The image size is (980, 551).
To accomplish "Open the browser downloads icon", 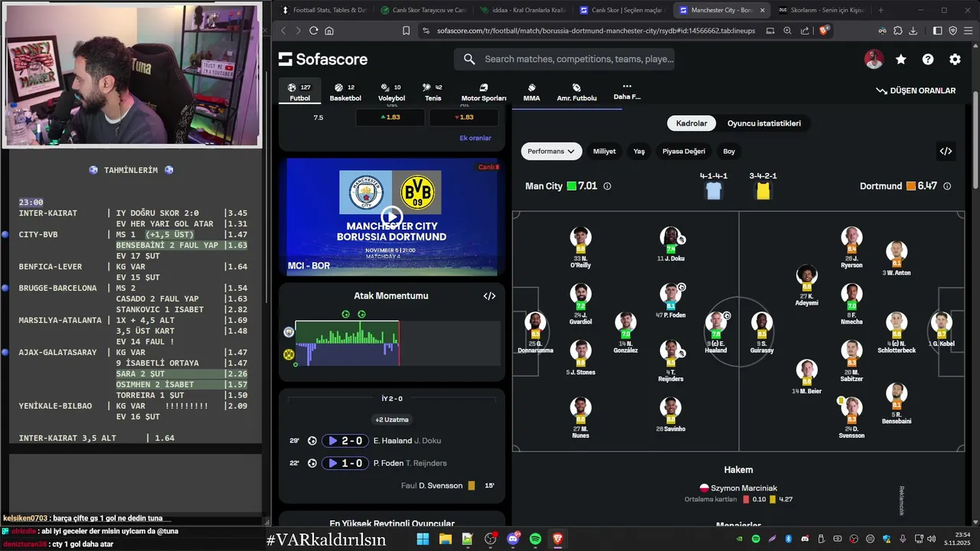I will pyautogui.click(x=913, y=31).
